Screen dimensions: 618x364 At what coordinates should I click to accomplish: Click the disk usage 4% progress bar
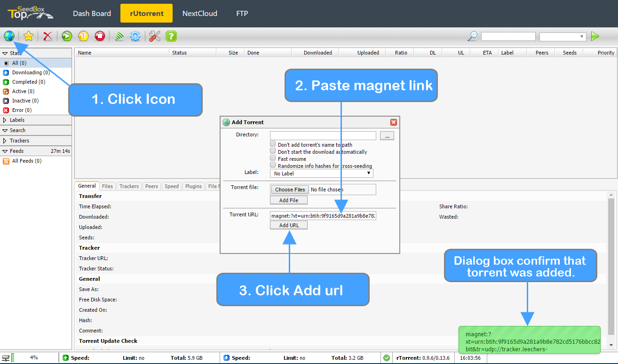[34, 358]
